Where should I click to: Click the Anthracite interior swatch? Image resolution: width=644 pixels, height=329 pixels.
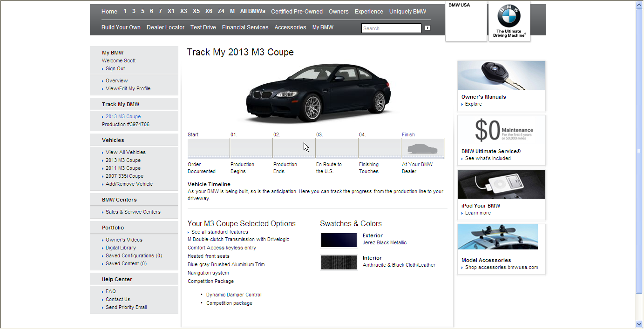[339, 262]
